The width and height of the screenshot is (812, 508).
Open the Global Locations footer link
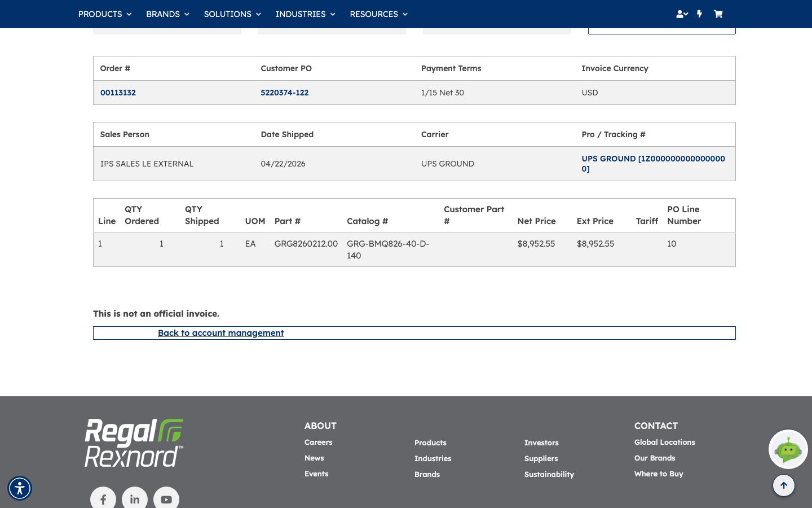coord(665,443)
